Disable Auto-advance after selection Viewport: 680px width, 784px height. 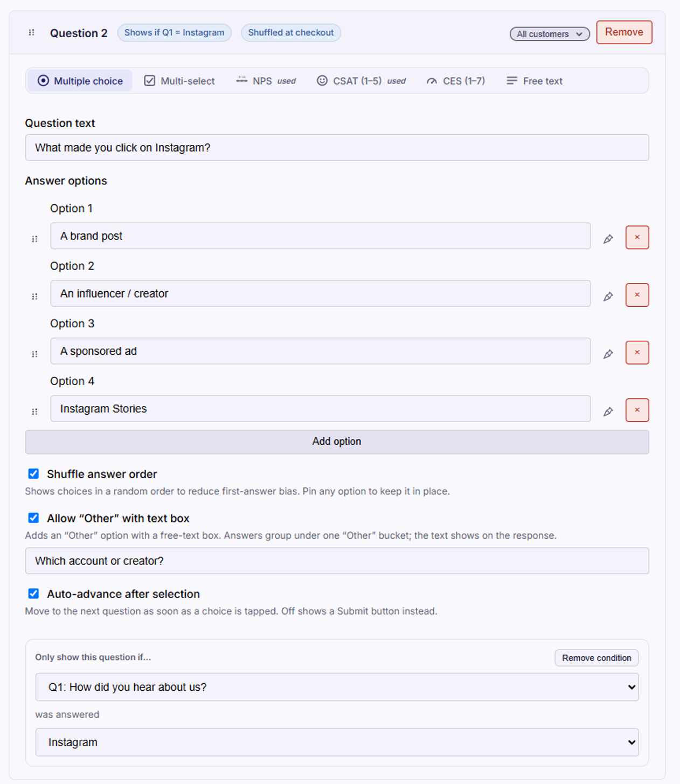click(33, 593)
